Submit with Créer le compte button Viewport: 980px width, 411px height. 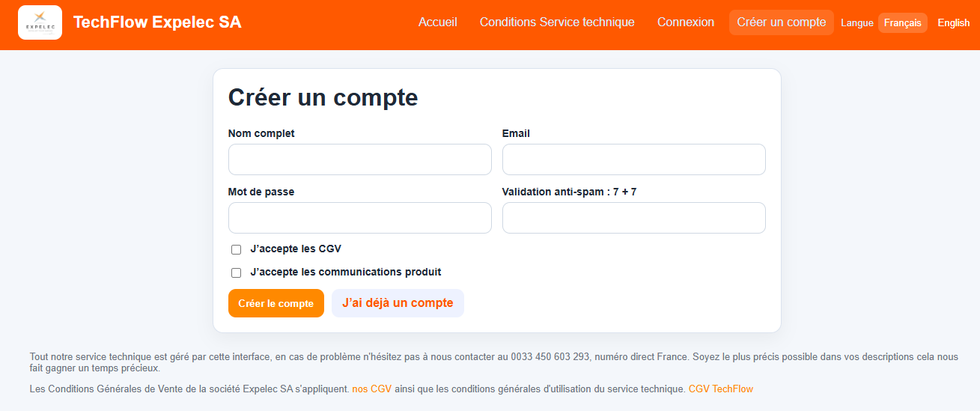pos(276,303)
